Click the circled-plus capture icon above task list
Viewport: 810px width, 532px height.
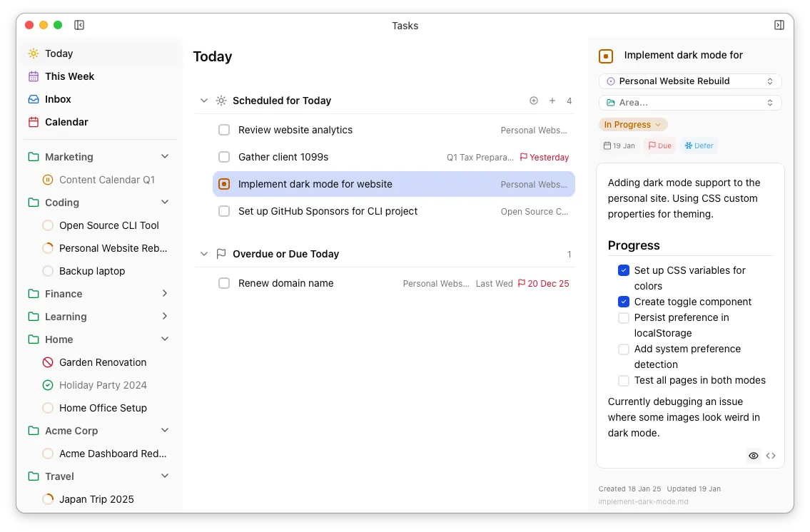[534, 101]
